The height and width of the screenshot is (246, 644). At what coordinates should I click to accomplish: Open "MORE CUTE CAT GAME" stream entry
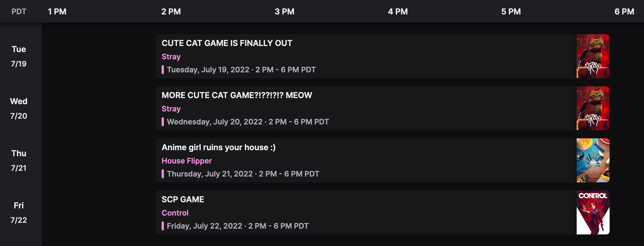click(x=237, y=95)
